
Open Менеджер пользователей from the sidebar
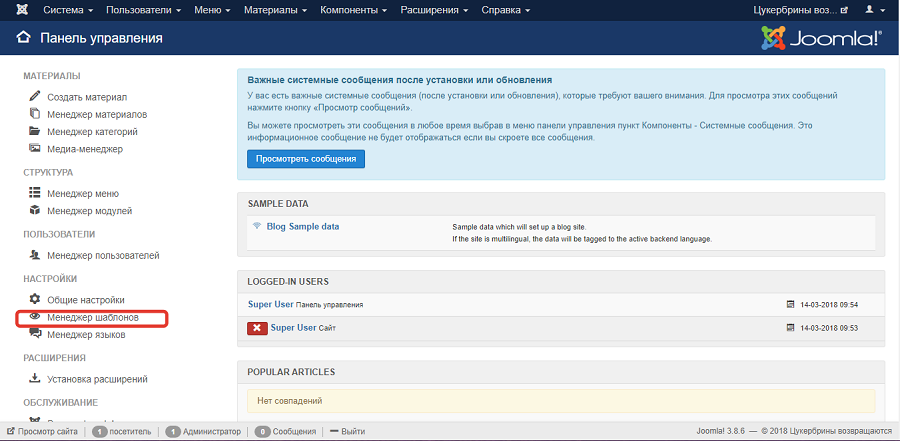coord(103,256)
